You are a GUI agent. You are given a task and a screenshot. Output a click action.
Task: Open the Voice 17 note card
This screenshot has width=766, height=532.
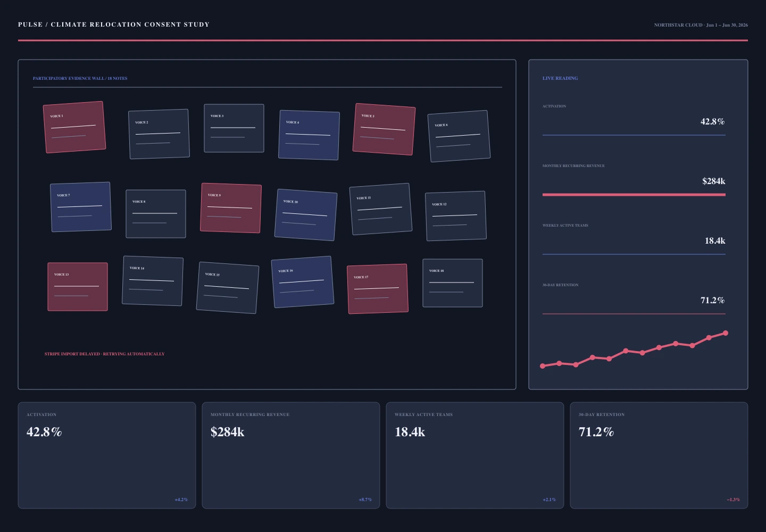point(378,289)
